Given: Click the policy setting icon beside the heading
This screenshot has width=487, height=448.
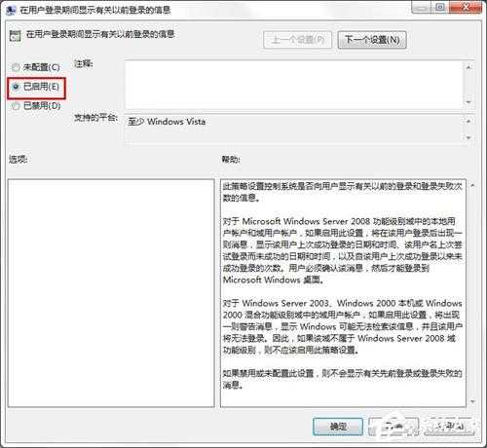Looking at the screenshot, I should point(15,35).
